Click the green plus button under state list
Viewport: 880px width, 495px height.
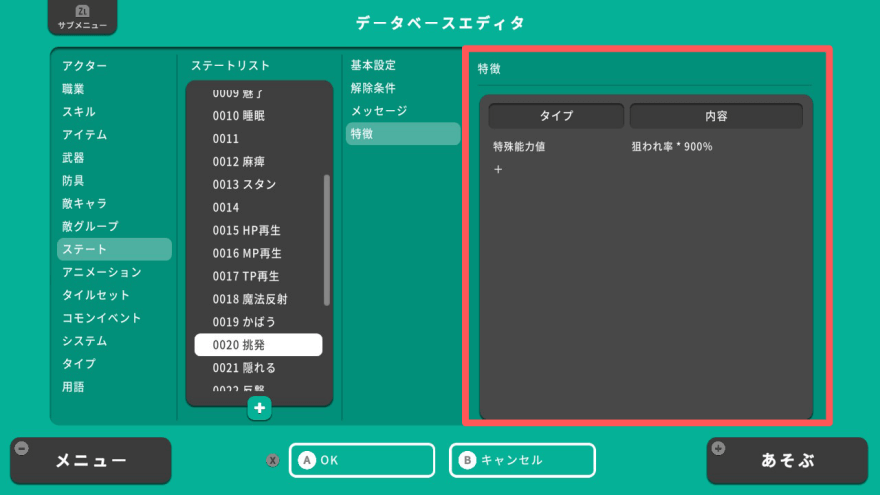pos(259,408)
